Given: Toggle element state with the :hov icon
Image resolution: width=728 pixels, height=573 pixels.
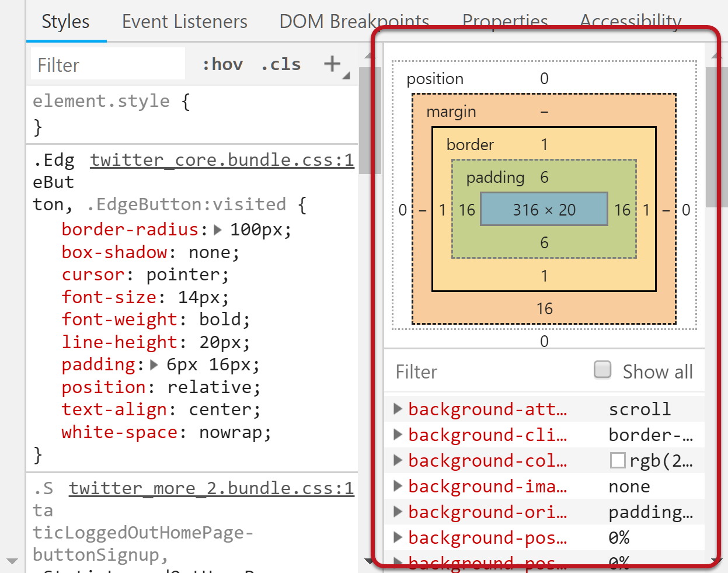Looking at the screenshot, I should tap(222, 64).
